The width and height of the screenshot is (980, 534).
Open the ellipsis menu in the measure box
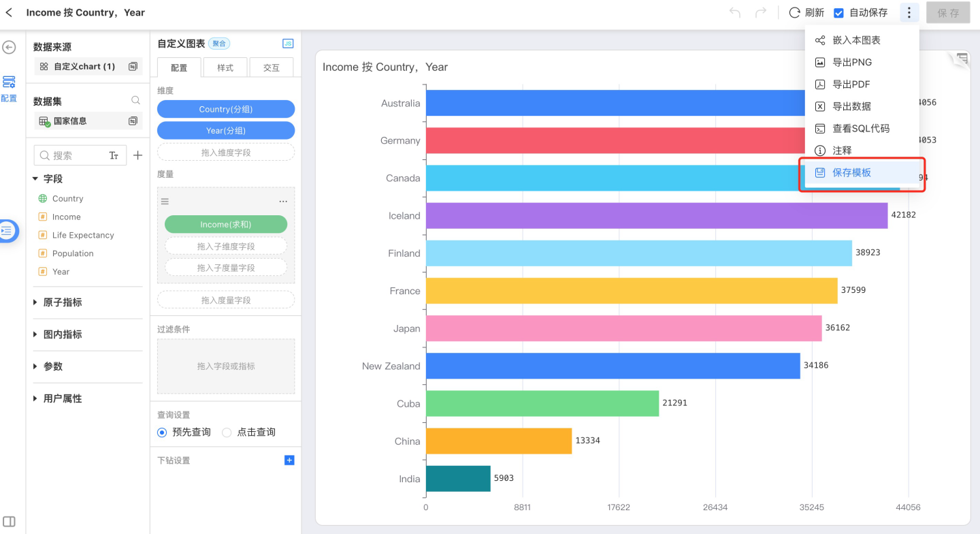click(283, 202)
